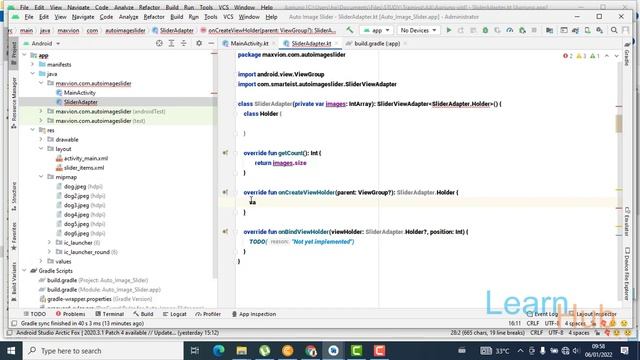Screen dimensions: 640x360
Task: Expand maxvion.com.autoimageslider (androidTest) package
Action: point(41,111)
